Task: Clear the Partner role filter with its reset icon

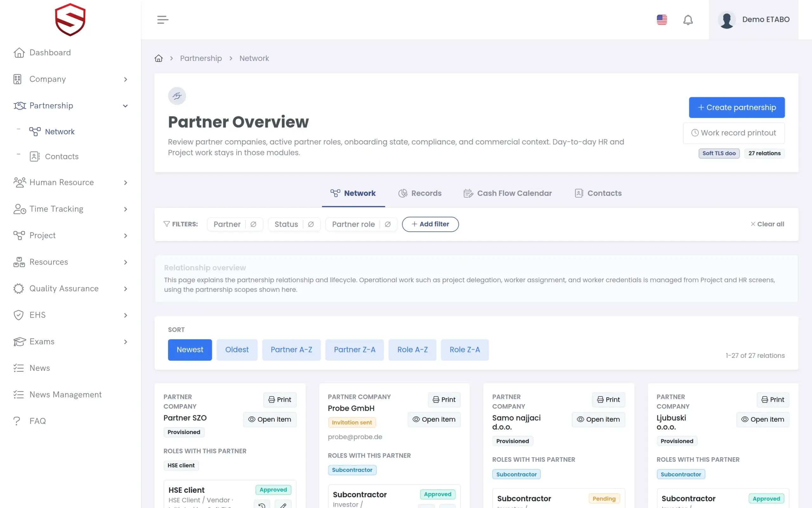Action: click(x=388, y=224)
